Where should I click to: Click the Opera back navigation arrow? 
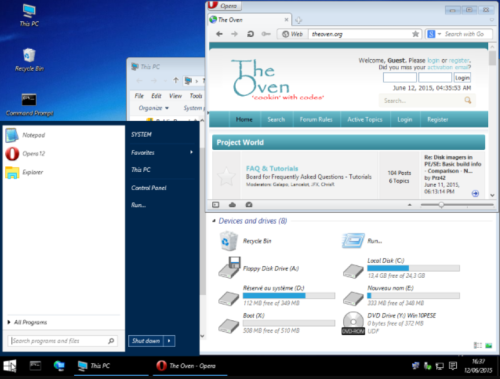219,34
